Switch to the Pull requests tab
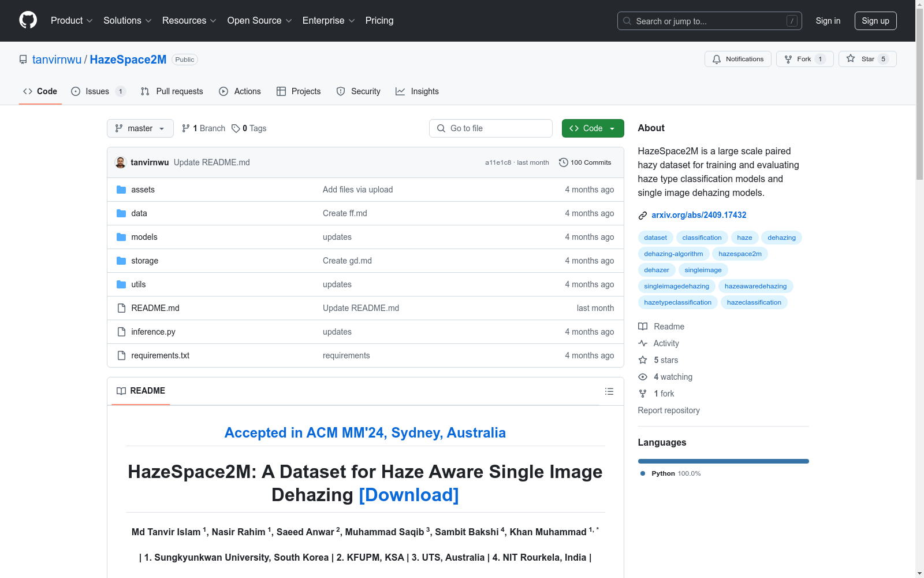 172,91
